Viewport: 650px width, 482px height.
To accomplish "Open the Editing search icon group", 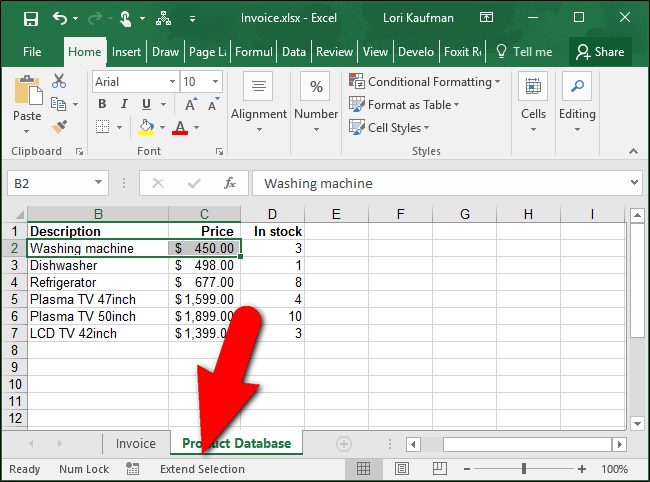I will (577, 99).
